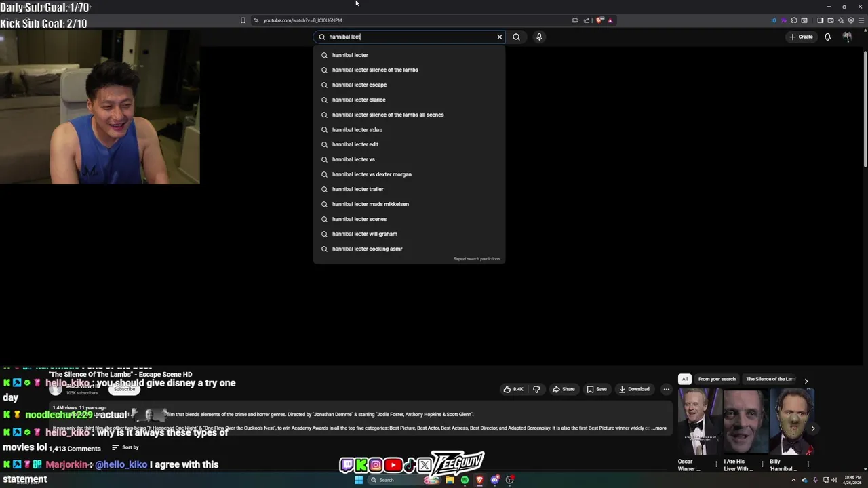This screenshot has width=868, height=488.
Task: Open the taskbar clock and date
Action: (x=852, y=480)
